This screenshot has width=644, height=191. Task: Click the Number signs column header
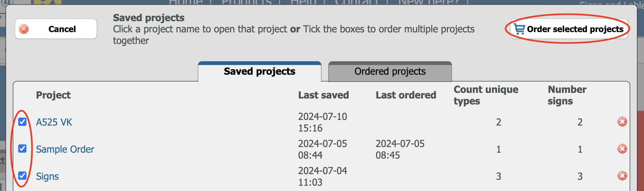pos(567,95)
